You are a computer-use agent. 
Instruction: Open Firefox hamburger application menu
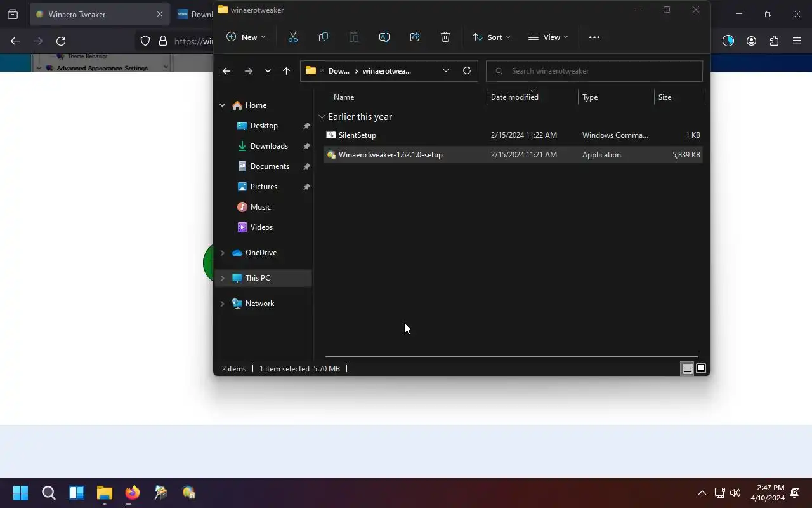pyautogui.click(x=797, y=41)
